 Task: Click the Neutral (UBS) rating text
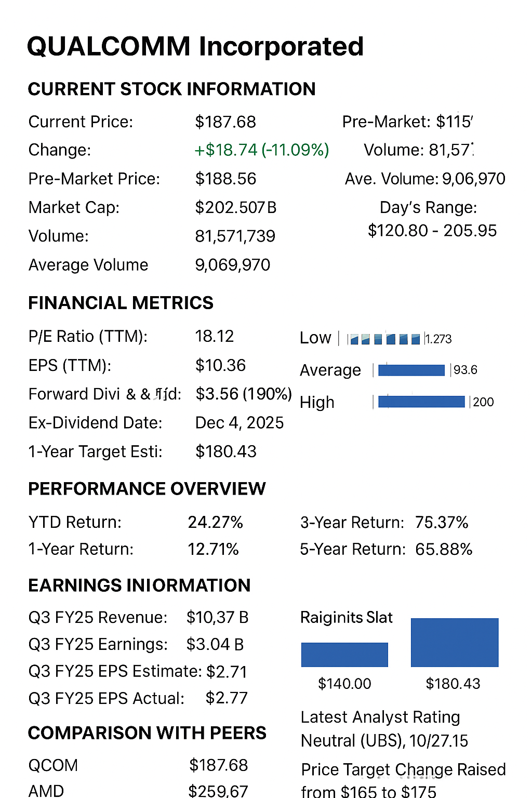pyautogui.click(x=384, y=741)
